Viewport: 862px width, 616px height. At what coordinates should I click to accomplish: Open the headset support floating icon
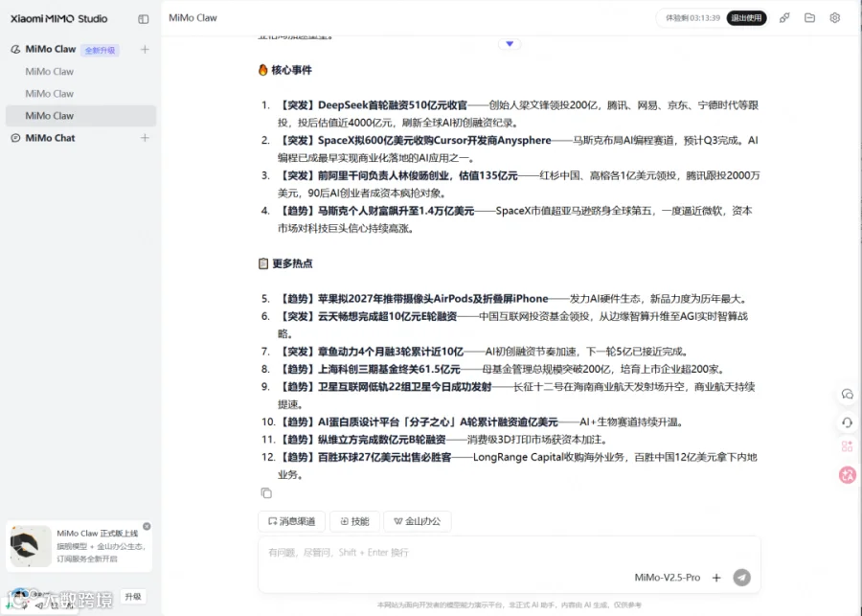tap(848, 422)
